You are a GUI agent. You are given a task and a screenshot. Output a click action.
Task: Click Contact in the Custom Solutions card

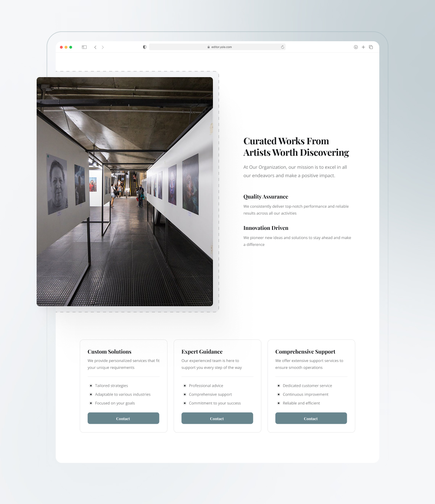(x=123, y=418)
